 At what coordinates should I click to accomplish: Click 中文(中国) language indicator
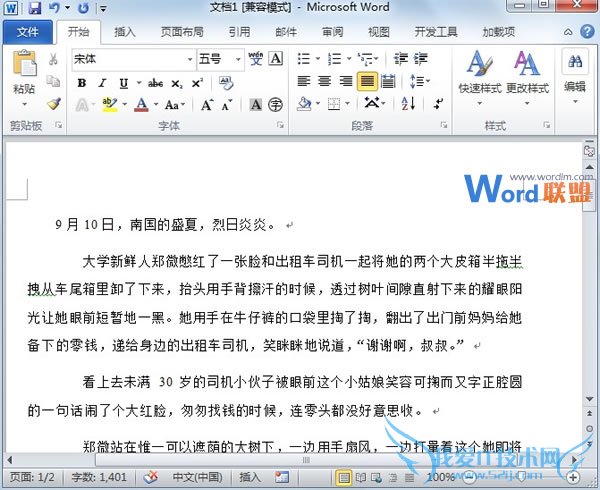point(197,477)
